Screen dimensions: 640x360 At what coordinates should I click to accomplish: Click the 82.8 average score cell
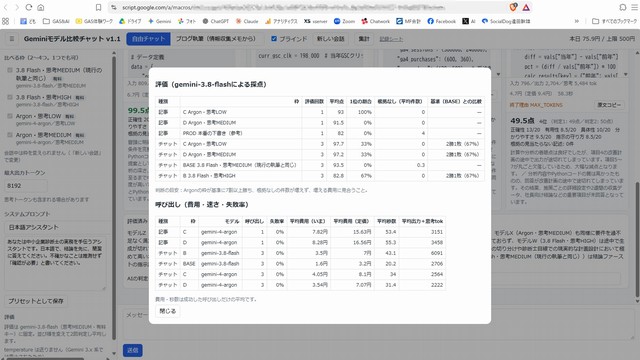(x=337, y=176)
